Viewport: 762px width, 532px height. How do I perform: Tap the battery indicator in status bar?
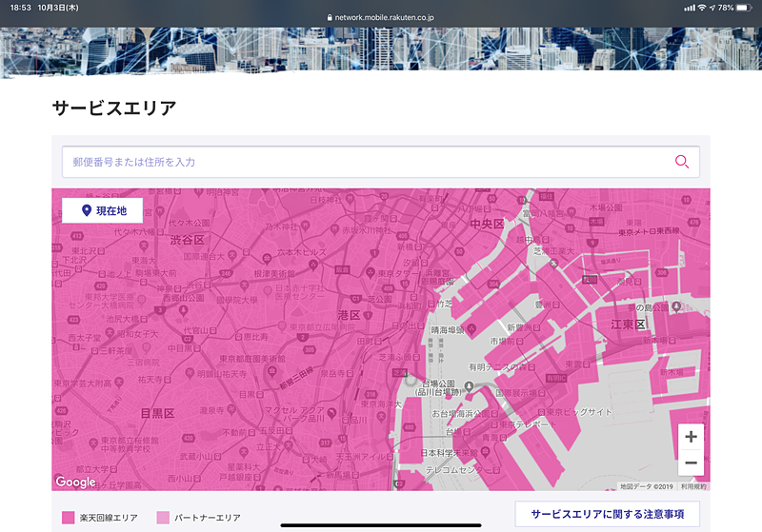coord(744,8)
